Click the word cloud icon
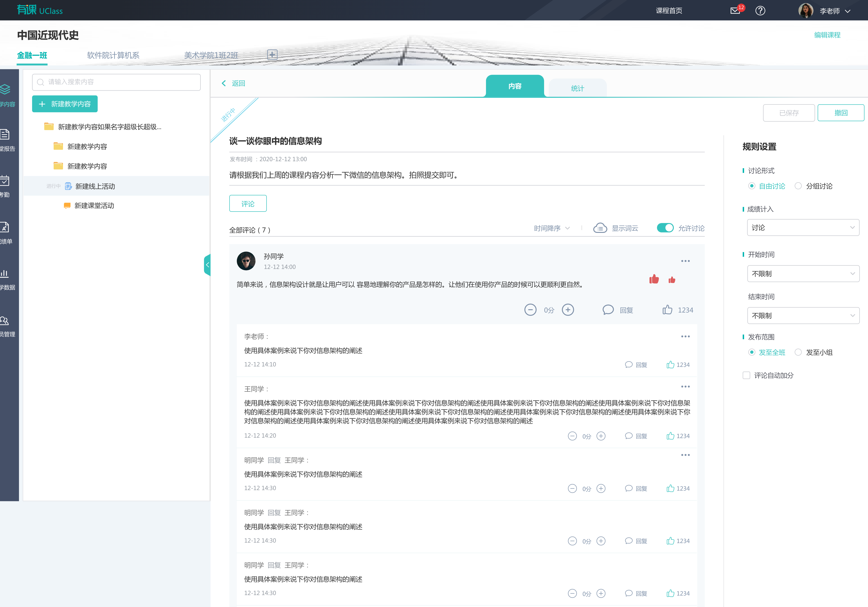Screen dimensions: 868x607 600,228
